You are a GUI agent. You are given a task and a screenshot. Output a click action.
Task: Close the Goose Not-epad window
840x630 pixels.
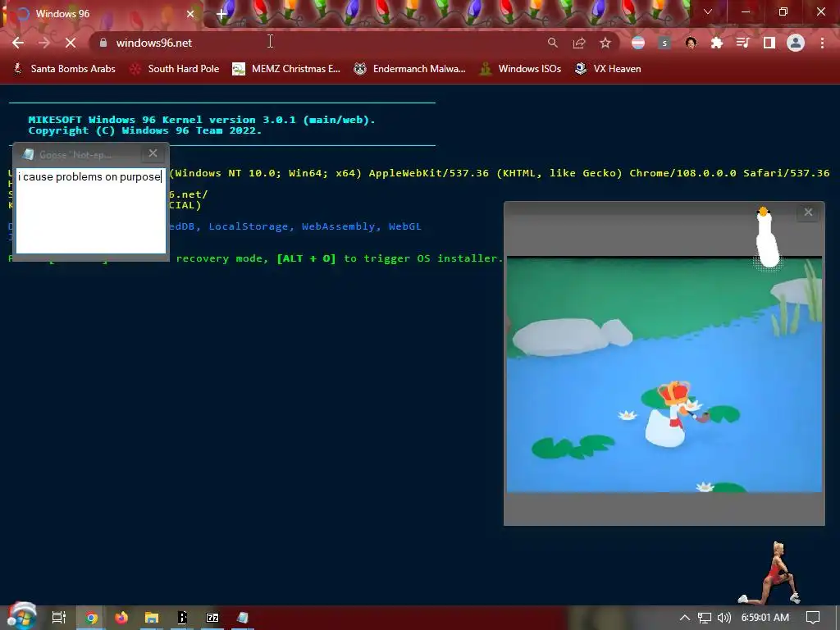point(153,153)
